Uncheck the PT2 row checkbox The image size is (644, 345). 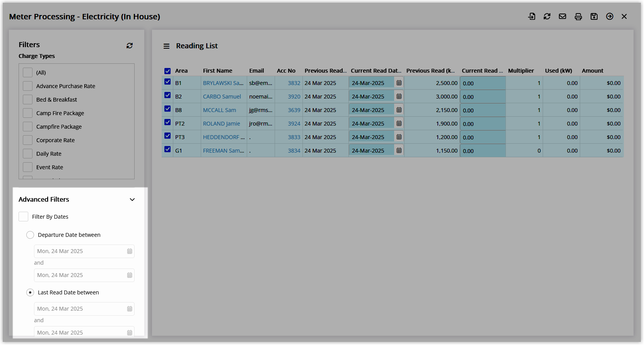167,122
